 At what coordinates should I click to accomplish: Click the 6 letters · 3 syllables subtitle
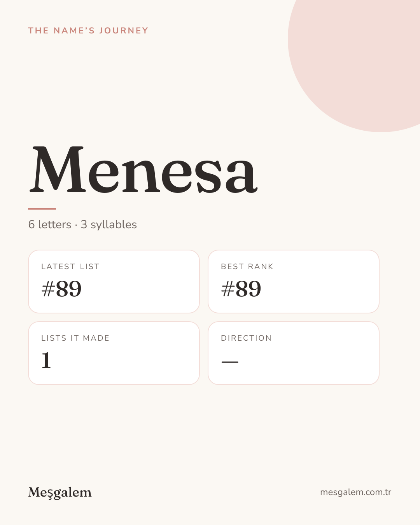click(x=82, y=224)
